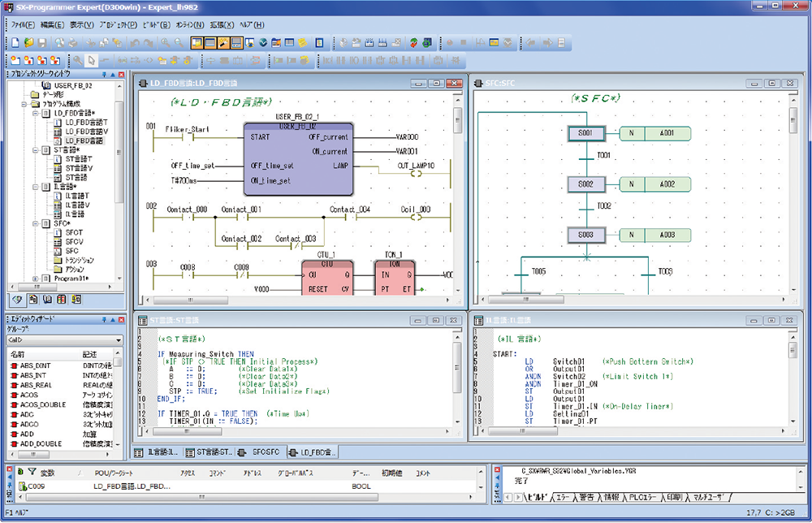Click the key icon in second toolbar row
The width and height of the screenshot is (812, 523).
click(x=78, y=61)
